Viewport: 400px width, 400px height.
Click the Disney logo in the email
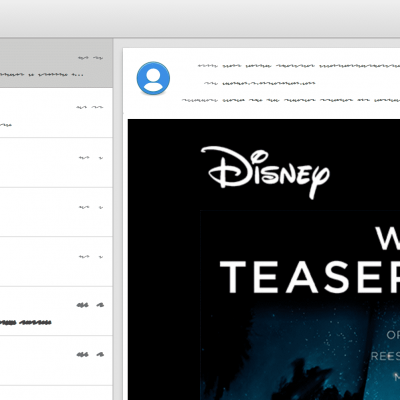point(265,172)
